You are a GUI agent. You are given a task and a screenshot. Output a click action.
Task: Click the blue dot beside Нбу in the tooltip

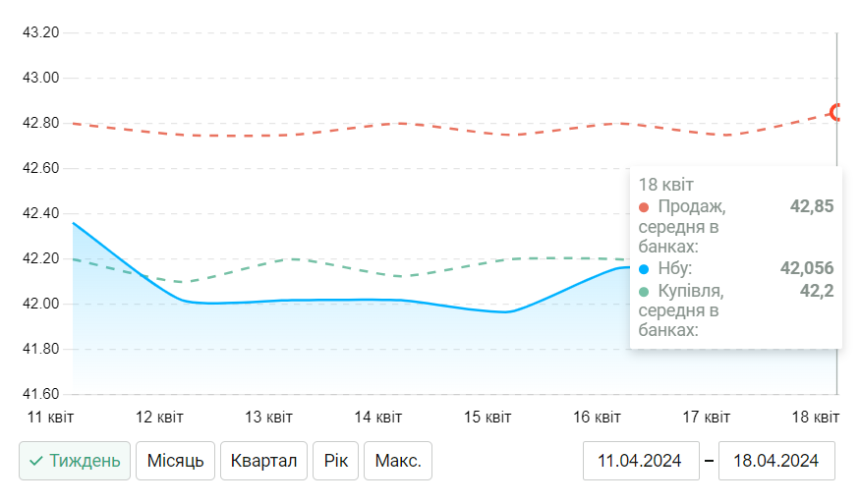[x=644, y=269]
